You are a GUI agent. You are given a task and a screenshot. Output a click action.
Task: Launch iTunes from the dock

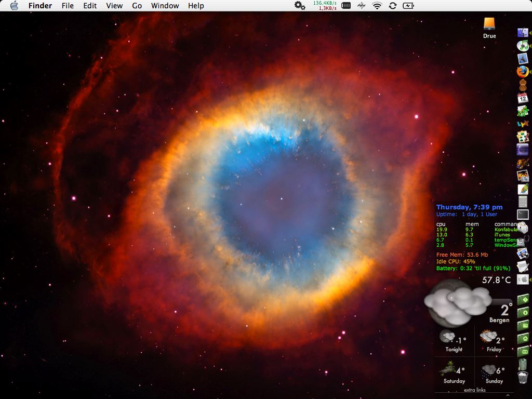tap(523, 46)
